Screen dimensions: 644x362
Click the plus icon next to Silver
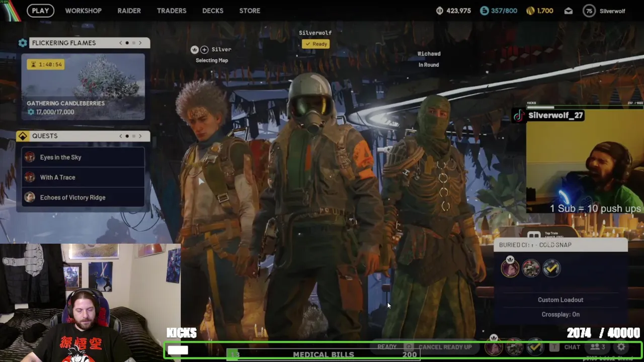204,49
